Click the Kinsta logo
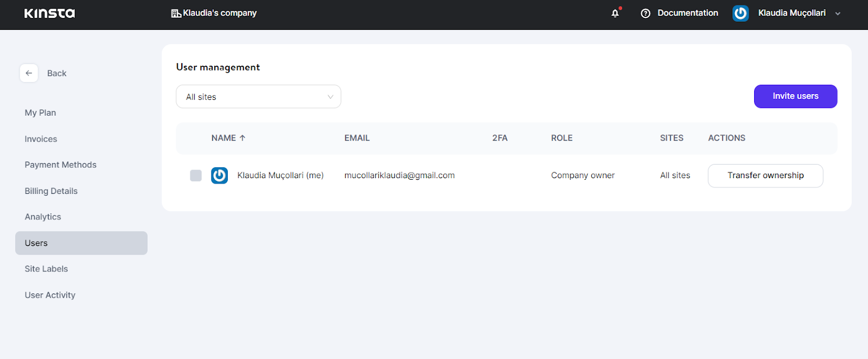This screenshot has height=359, width=868. pos(49,13)
